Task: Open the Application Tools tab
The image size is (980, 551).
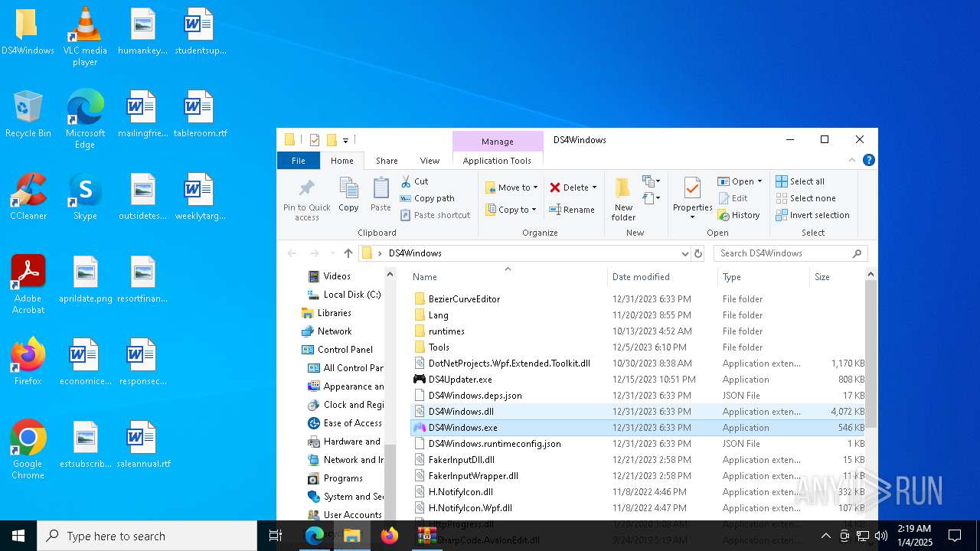Action: tap(497, 161)
